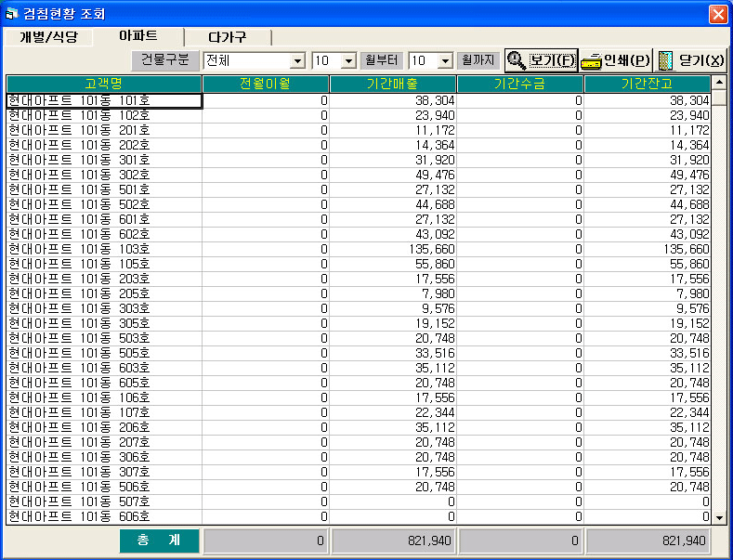Viewport: 733px width, 560px height.
Task: Click the 전월이월 column header
Action: 266,84
